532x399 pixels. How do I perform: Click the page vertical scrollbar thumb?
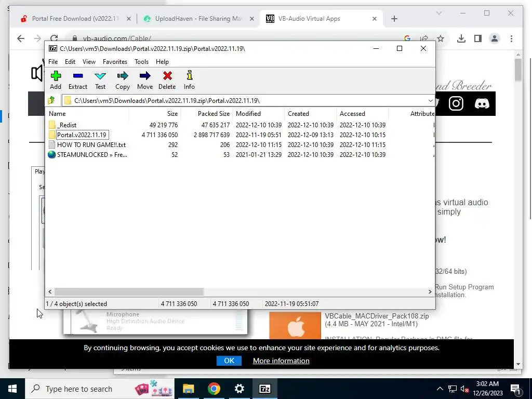pos(518,70)
